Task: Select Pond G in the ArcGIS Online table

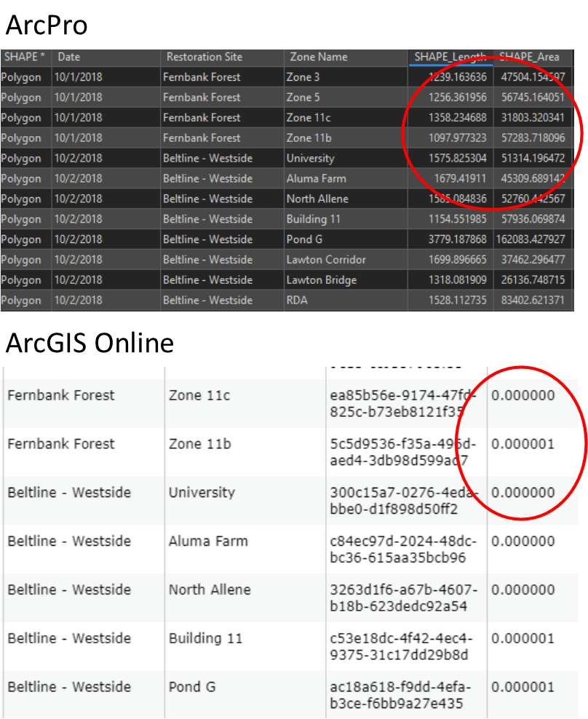Action: (x=191, y=687)
